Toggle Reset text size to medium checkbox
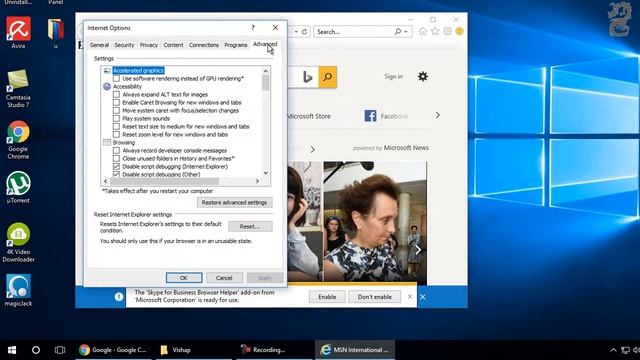This screenshot has height=360, width=640. pyautogui.click(x=116, y=126)
